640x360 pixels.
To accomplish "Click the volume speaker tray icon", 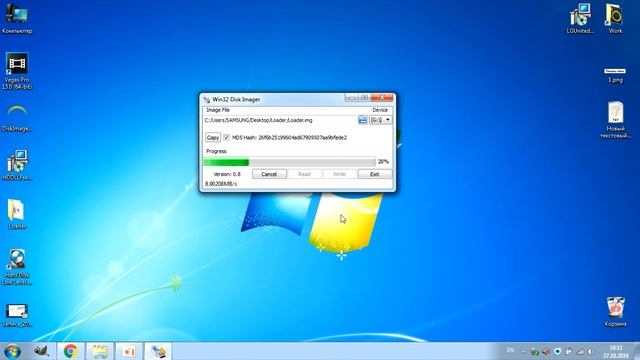I will pos(590,351).
